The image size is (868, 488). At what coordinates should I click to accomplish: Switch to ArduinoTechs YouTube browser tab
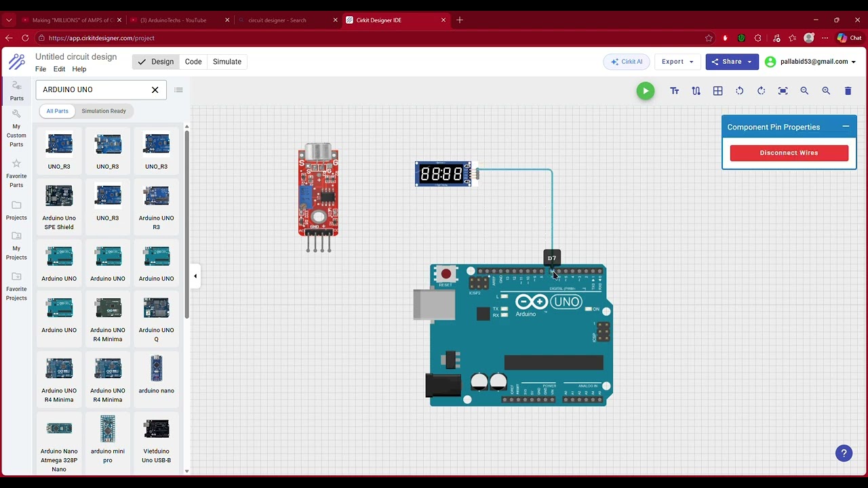coord(178,20)
